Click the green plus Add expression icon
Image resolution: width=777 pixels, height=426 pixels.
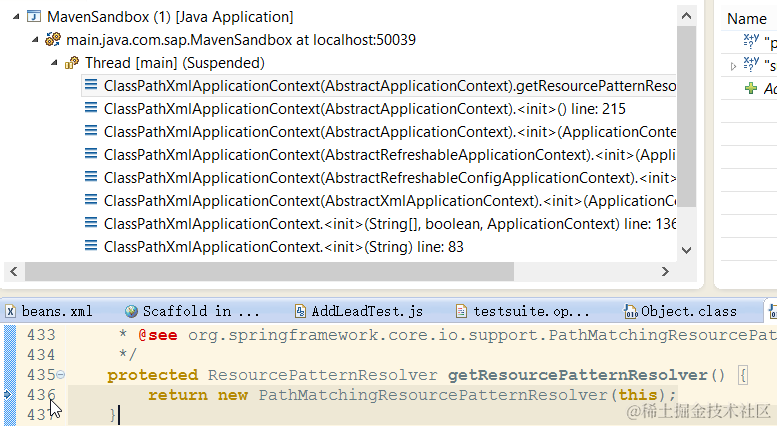751,89
